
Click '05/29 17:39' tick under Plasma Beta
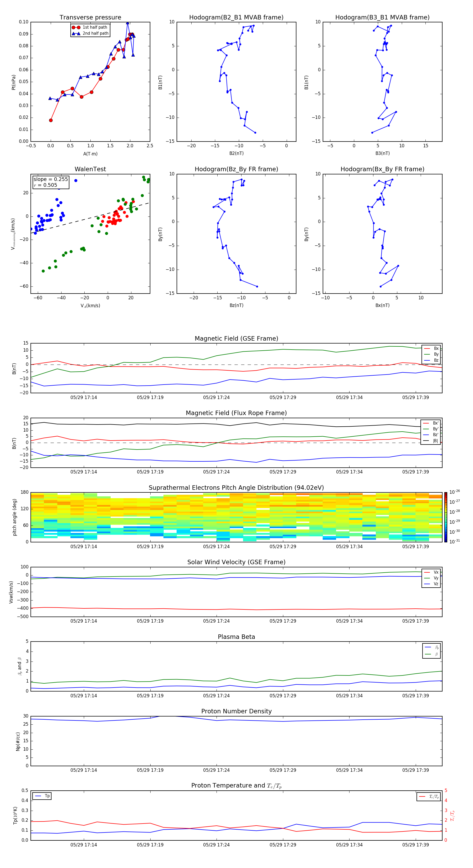[415, 696]
